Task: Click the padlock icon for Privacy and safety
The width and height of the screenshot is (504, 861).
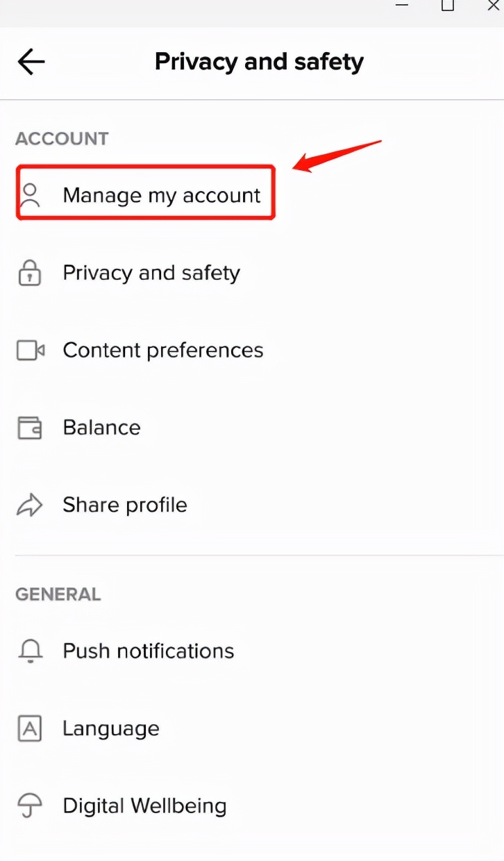Action: coord(29,273)
